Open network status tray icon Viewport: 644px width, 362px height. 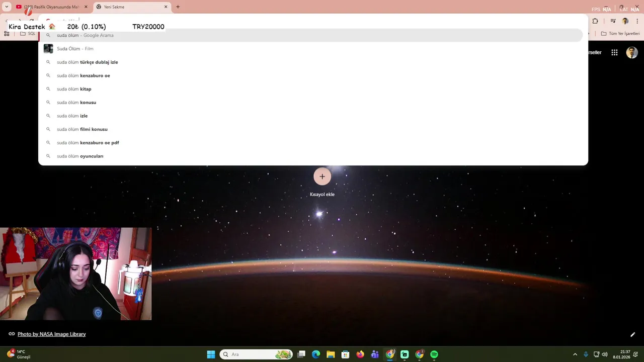[x=596, y=354]
